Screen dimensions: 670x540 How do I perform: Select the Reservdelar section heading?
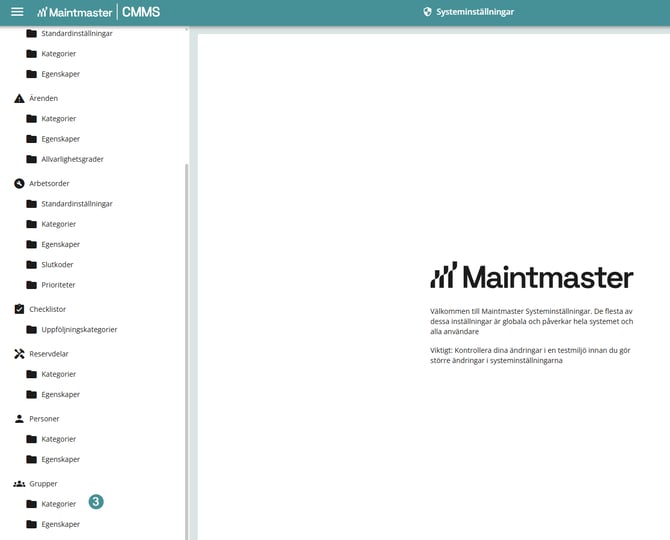pyautogui.click(x=49, y=354)
